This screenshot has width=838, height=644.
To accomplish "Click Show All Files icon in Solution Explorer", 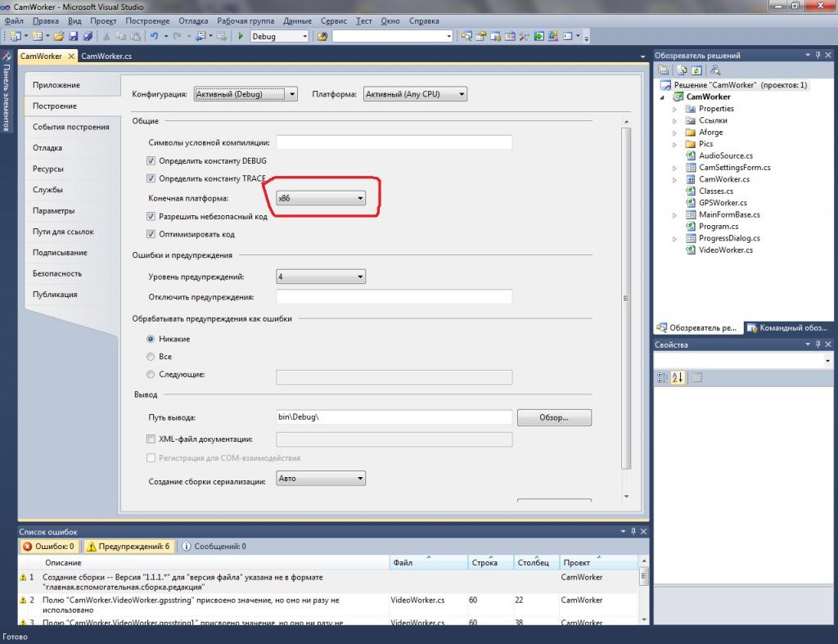I will coord(680,70).
